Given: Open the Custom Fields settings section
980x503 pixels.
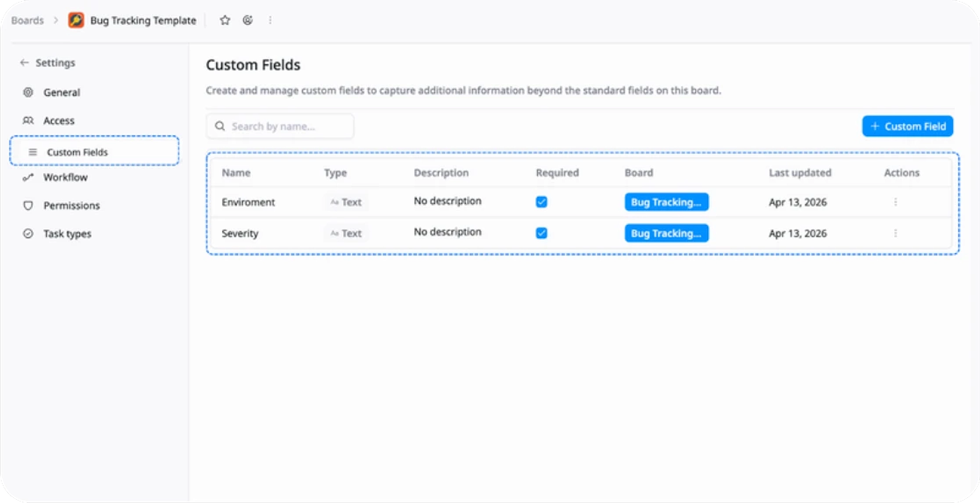Looking at the screenshot, I should 94,151.
